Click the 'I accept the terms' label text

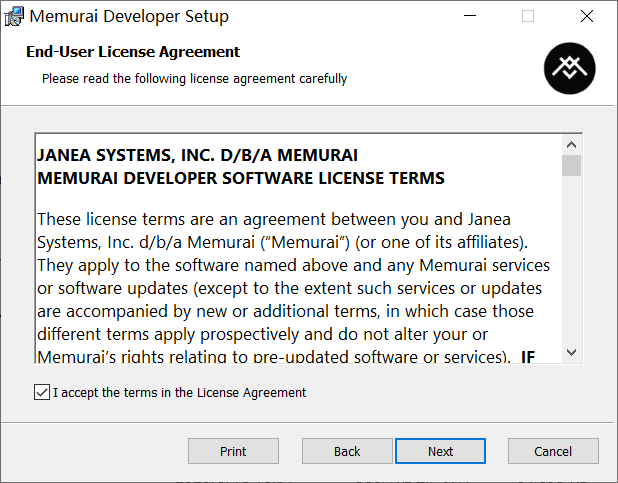[179, 393]
